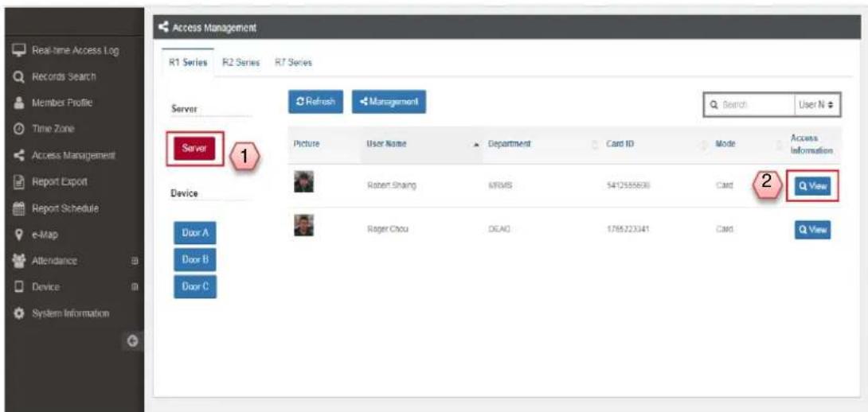Go to Records Search menu item
This screenshot has width=868, height=412.
pyautogui.click(x=64, y=76)
